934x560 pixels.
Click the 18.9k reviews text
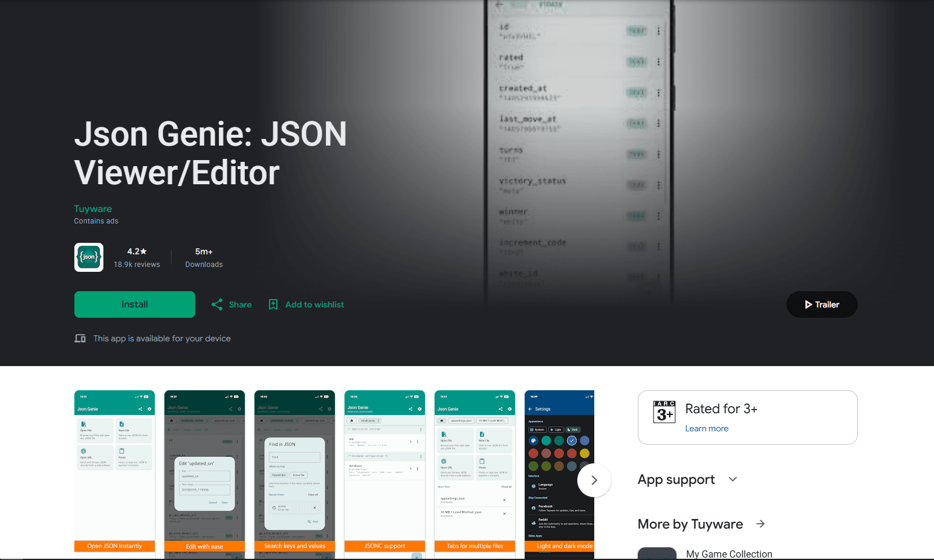pyautogui.click(x=137, y=265)
